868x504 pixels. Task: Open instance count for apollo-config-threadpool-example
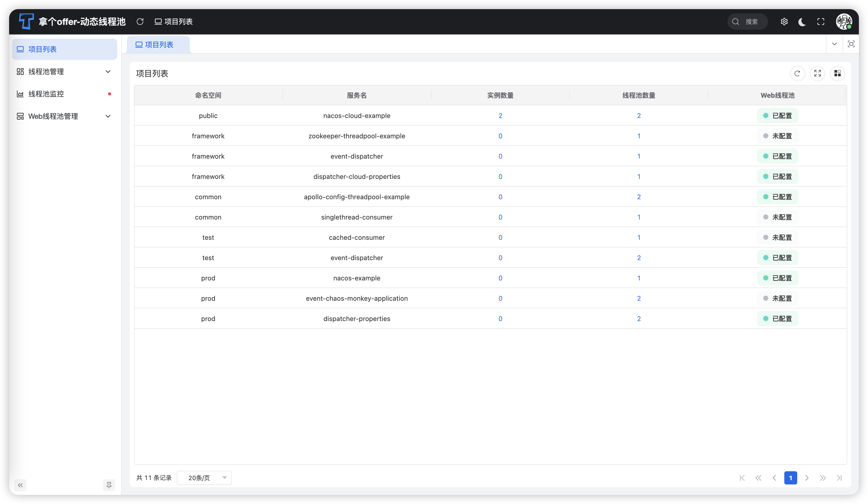click(500, 197)
